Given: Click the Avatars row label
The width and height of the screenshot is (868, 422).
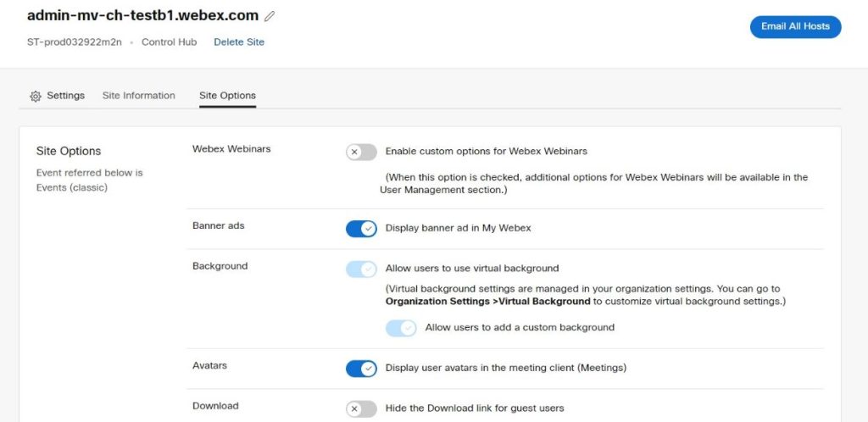Looking at the screenshot, I should tap(209, 365).
